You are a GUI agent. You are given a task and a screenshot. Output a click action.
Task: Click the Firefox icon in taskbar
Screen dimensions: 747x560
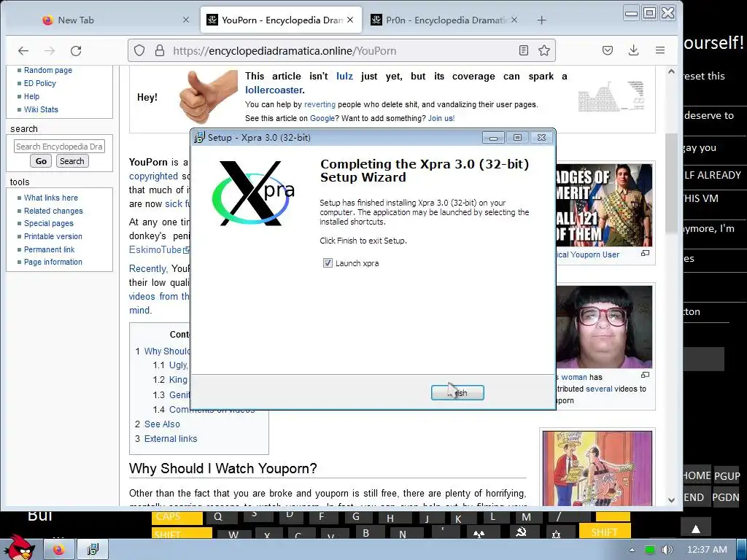click(x=60, y=550)
